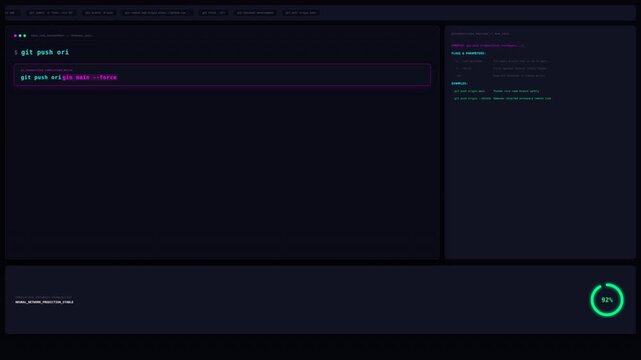Accept the 'git push origin main --force' suggestion
Viewport: 641px width, 360px height.
click(x=222, y=75)
